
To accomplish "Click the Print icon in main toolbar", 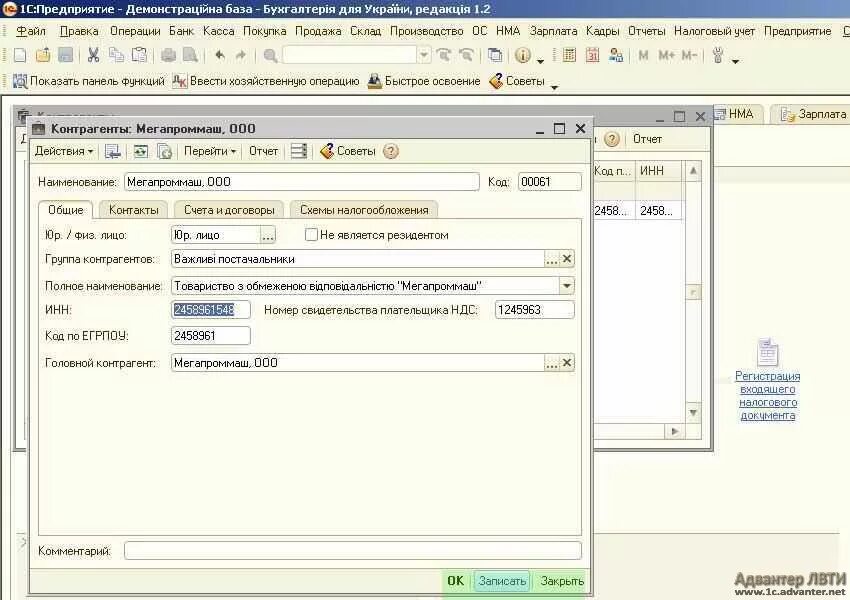I will pyautogui.click(x=168, y=55).
